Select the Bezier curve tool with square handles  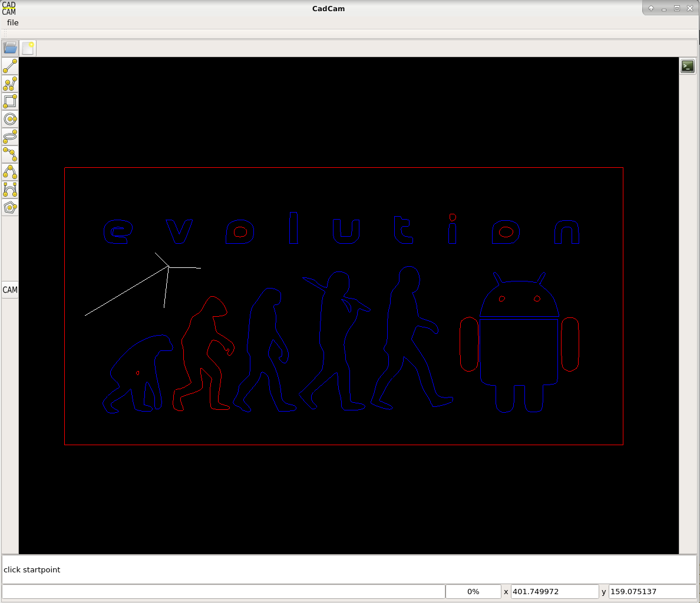tap(10, 190)
